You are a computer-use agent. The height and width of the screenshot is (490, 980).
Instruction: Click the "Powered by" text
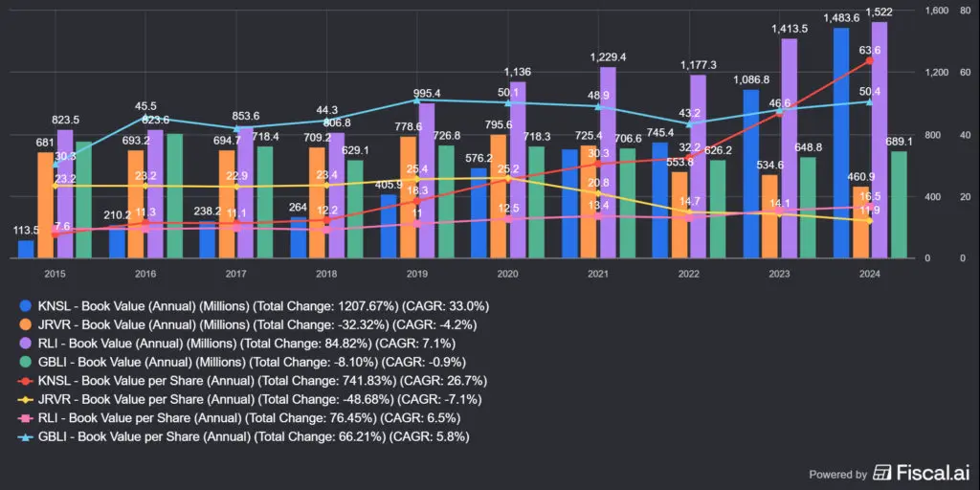[x=837, y=474]
